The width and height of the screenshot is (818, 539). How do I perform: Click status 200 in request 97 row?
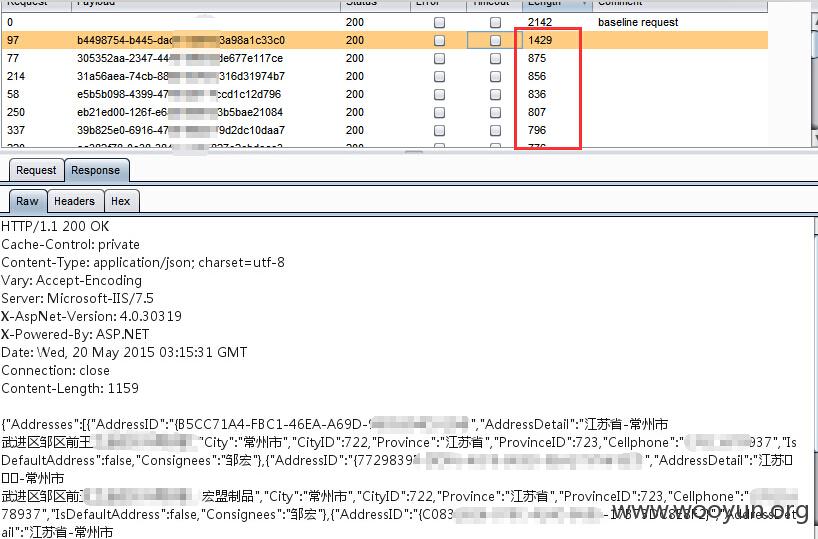pyautogui.click(x=355, y=40)
